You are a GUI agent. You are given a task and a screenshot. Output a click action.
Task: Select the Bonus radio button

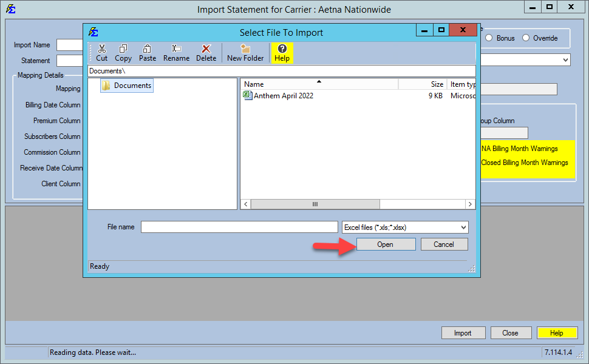(x=489, y=38)
